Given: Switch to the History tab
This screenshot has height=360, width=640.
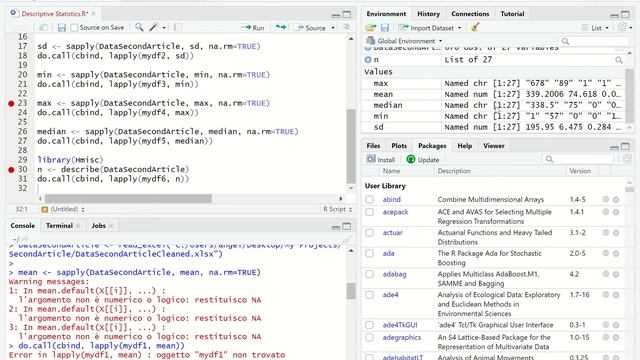Looking at the screenshot, I should pyautogui.click(x=428, y=14).
